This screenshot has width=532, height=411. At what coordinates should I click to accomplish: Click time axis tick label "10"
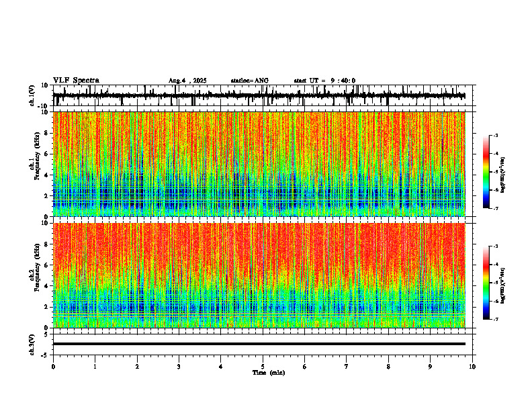(472, 367)
